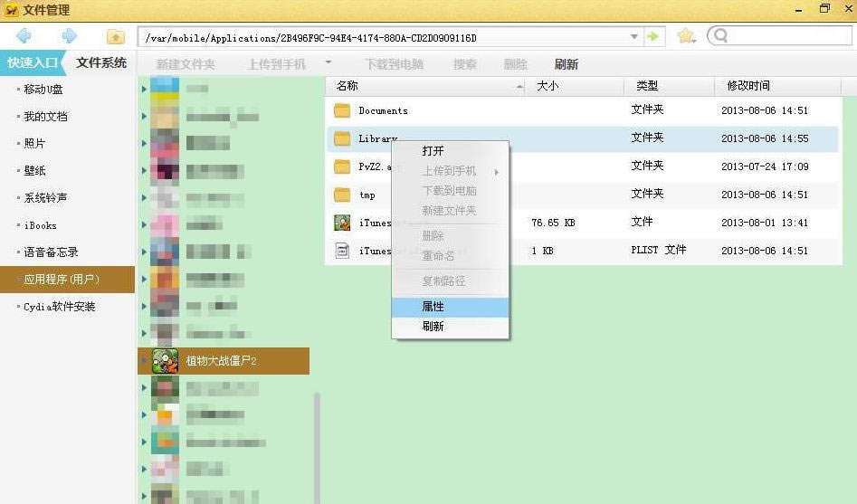857x504 pixels.
Task: Open the path history dropdown arrow
Action: click(x=633, y=37)
